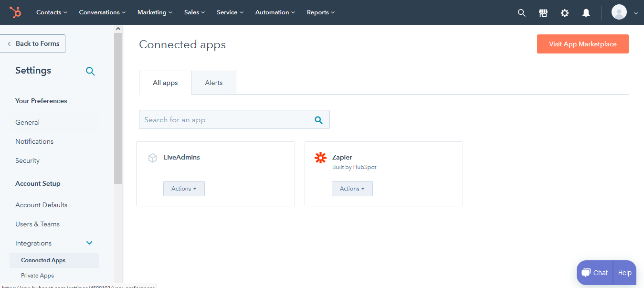
Task: Open Account Defaults settings
Action: click(x=41, y=205)
